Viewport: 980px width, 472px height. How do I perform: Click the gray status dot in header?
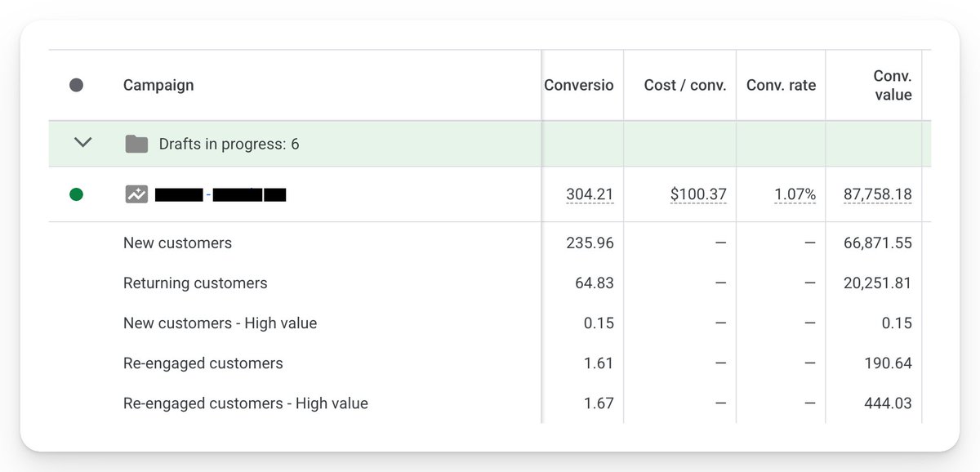(76, 85)
